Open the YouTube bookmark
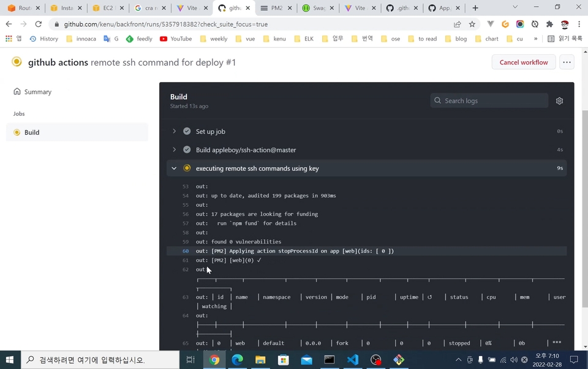588x369 pixels. pos(176,39)
